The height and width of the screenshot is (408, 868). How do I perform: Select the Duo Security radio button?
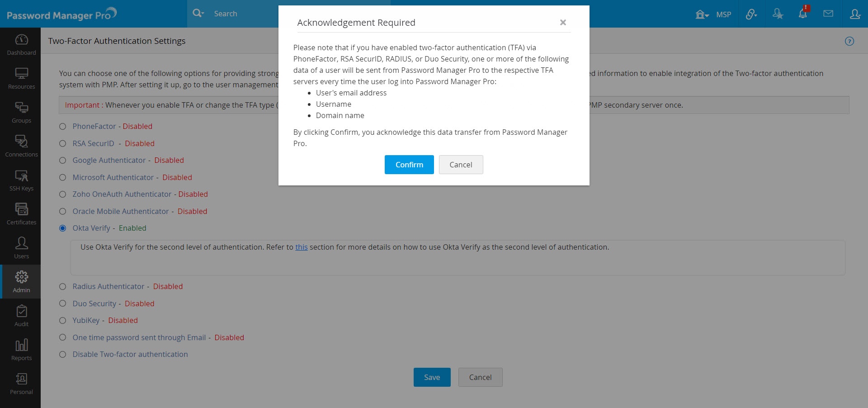coord(63,304)
